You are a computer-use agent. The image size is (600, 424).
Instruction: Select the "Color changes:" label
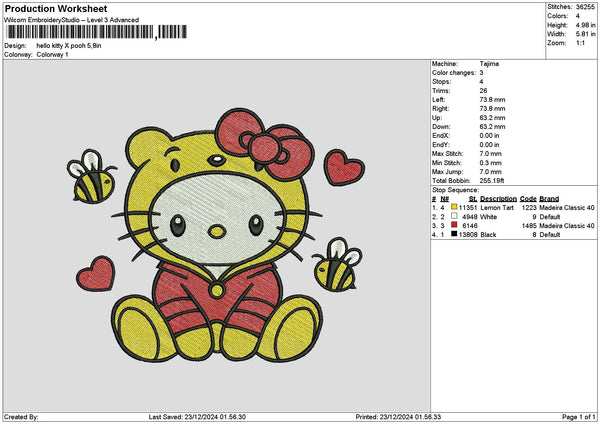click(x=454, y=73)
